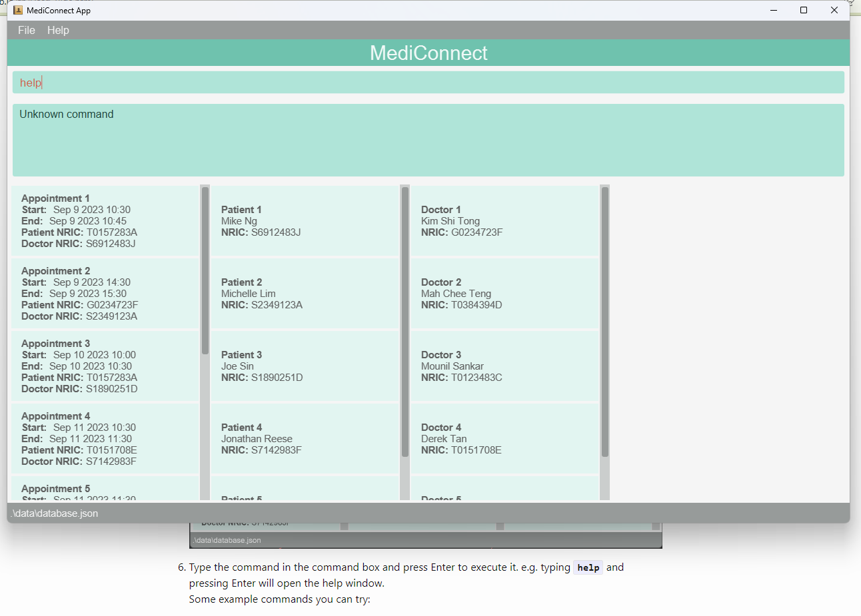Image resolution: width=861 pixels, height=616 pixels.
Task: Click the MediConnect App title bar icon
Action: [18, 10]
